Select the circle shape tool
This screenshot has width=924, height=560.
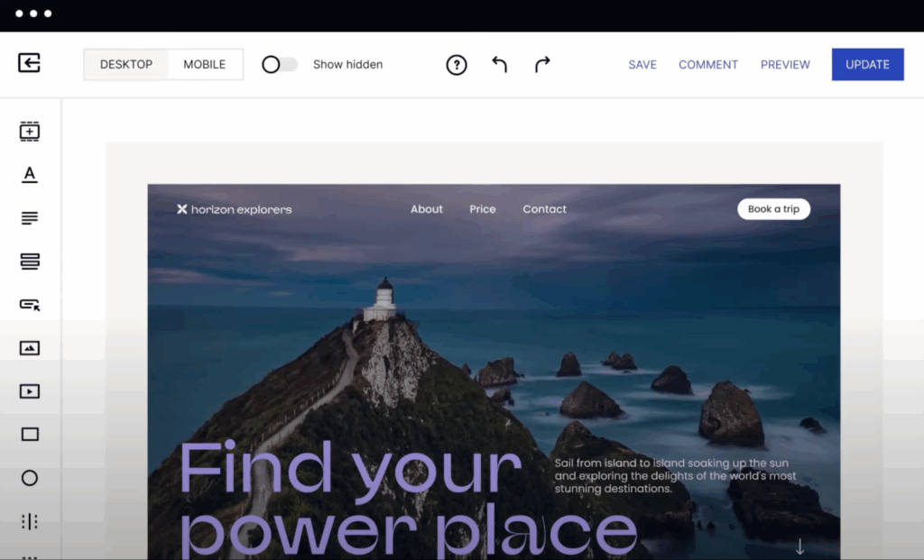(30, 478)
